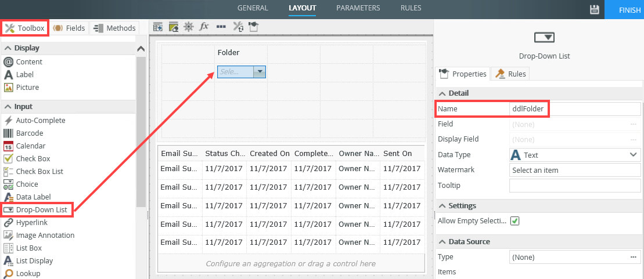
Task: Click the table with lightning bolt toolbar icon
Action: coord(158,27)
